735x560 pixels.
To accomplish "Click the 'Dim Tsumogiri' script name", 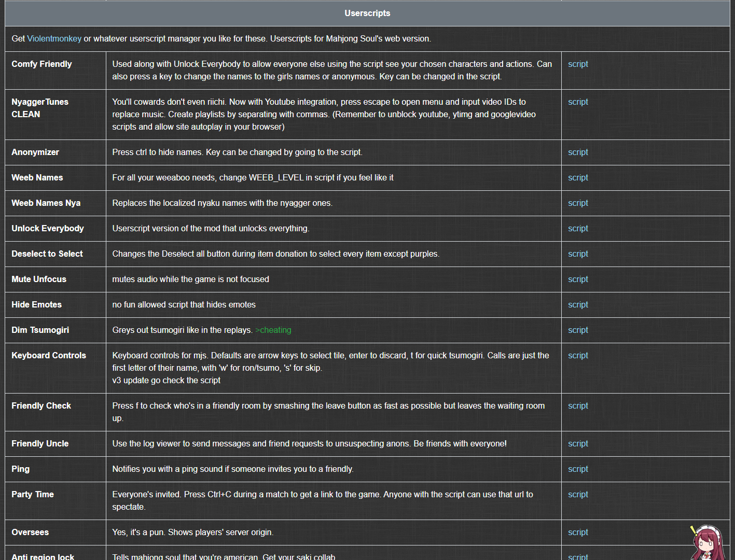I will click(40, 330).
